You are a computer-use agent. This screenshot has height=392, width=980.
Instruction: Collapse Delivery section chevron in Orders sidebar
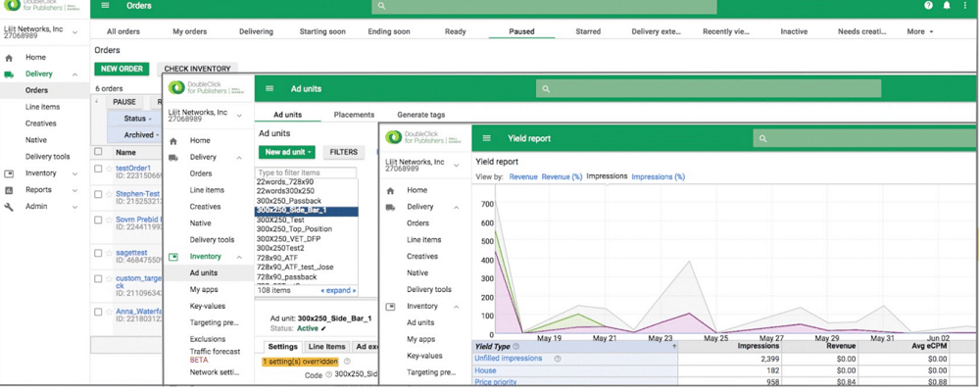click(75, 74)
